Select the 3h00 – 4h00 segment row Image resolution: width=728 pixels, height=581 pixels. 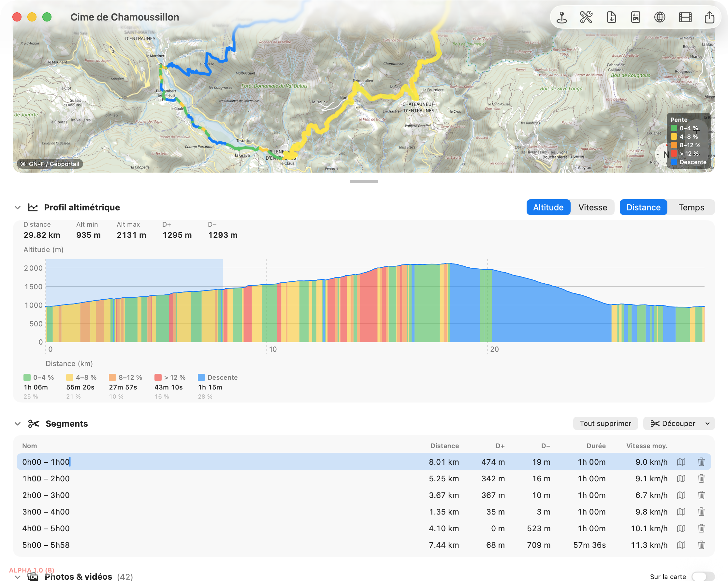tap(364, 512)
